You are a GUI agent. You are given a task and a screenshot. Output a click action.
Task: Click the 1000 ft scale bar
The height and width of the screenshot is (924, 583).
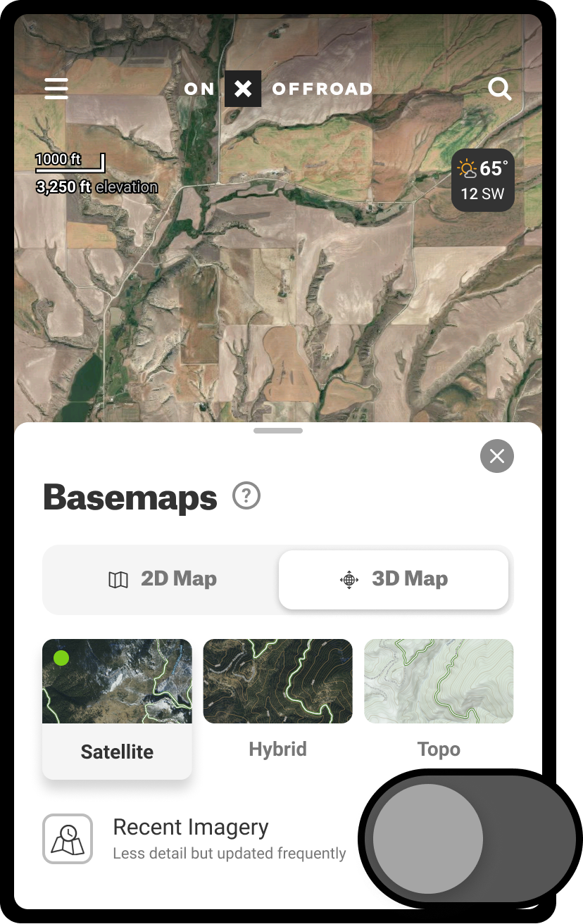pyautogui.click(x=70, y=162)
